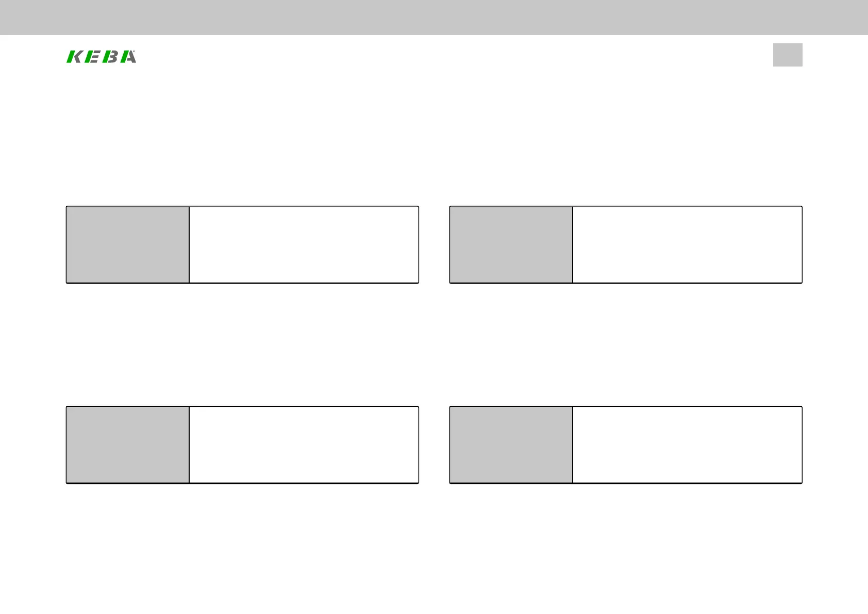Select gray label cell of lower-left box
The image size is (868, 614).
click(128, 444)
